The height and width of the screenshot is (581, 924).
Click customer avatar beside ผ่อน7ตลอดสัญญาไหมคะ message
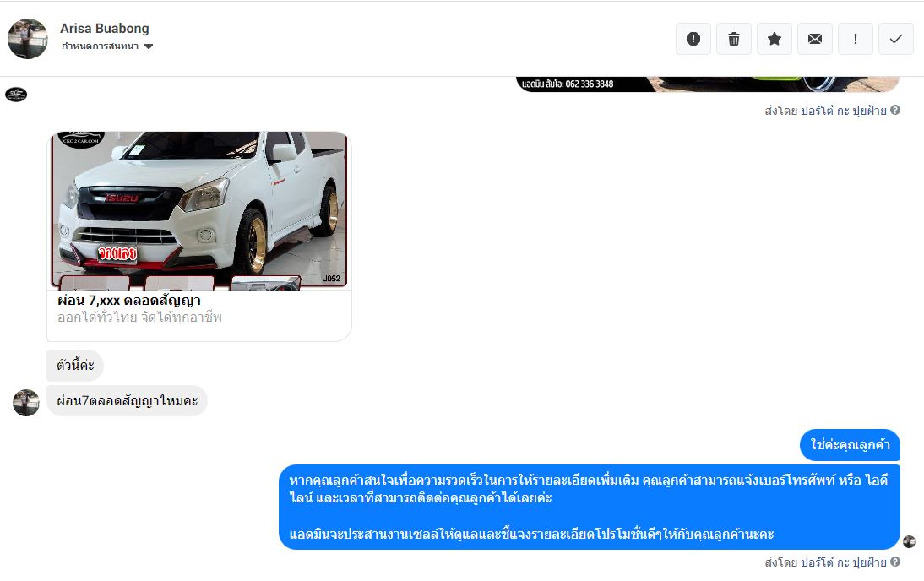point(26,403)
